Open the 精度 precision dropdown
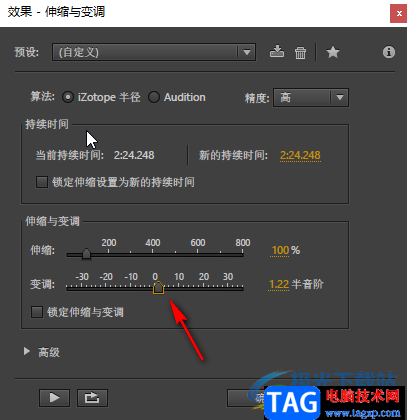This screenshot has height=420, width=407. click(311, 98)
